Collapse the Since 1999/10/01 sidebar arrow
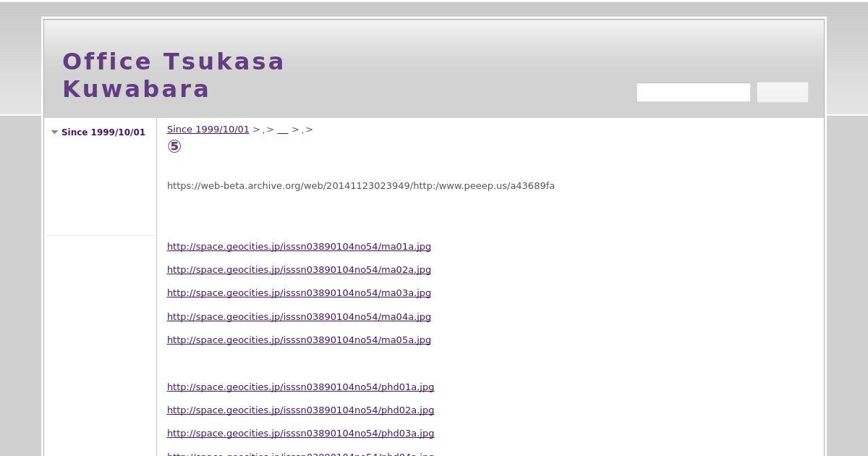 [x=54, y=132]
